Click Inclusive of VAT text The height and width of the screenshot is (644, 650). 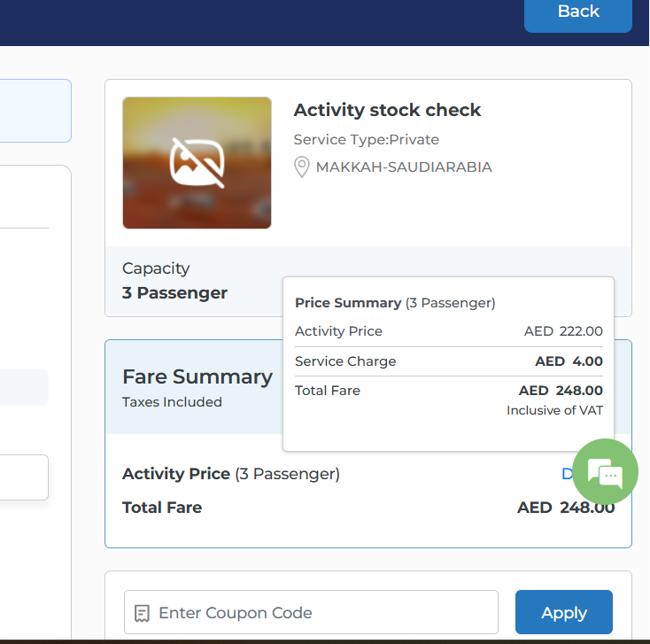[554, 410]
